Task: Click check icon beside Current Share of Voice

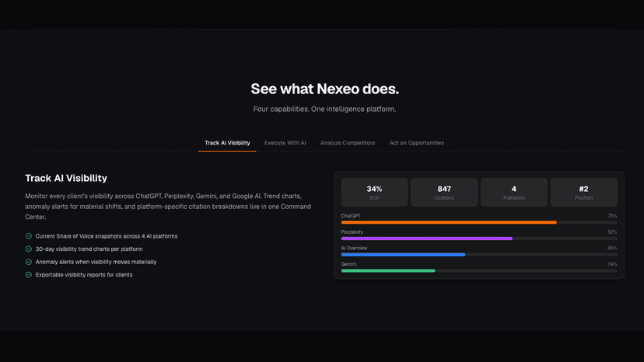Action: 28,236
